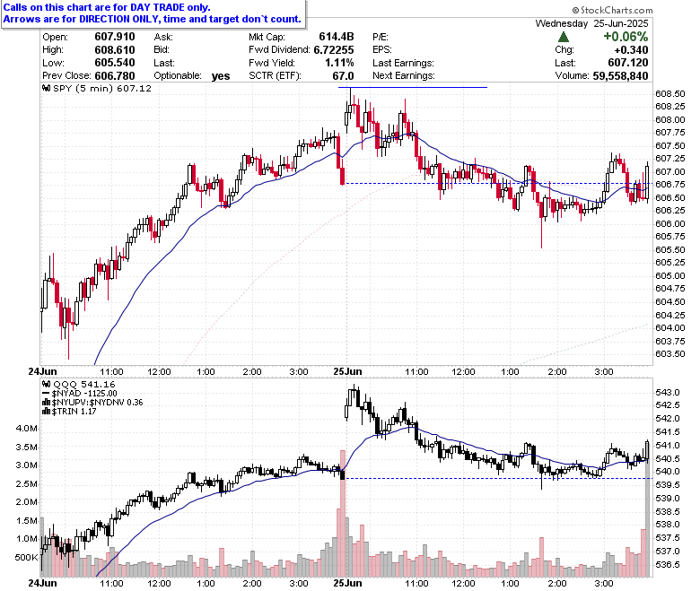This screenshot has height=591, width=700.
Task: Click the tallest pink volume bar at the 25Jun open
Action: pos(343,514)
